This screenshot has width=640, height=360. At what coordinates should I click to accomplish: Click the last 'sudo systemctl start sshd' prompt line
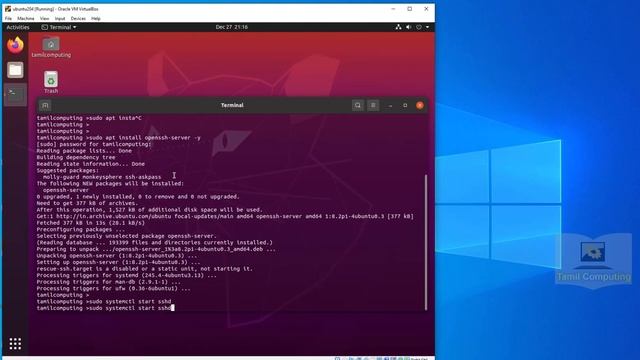click(x=105, y=308)
